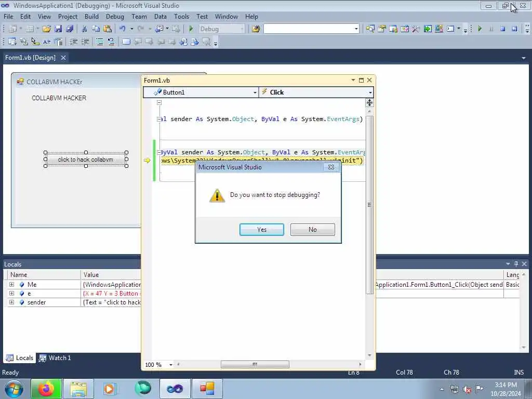
Task: Collapse the topmost code outline region
Action: point(159,102)
